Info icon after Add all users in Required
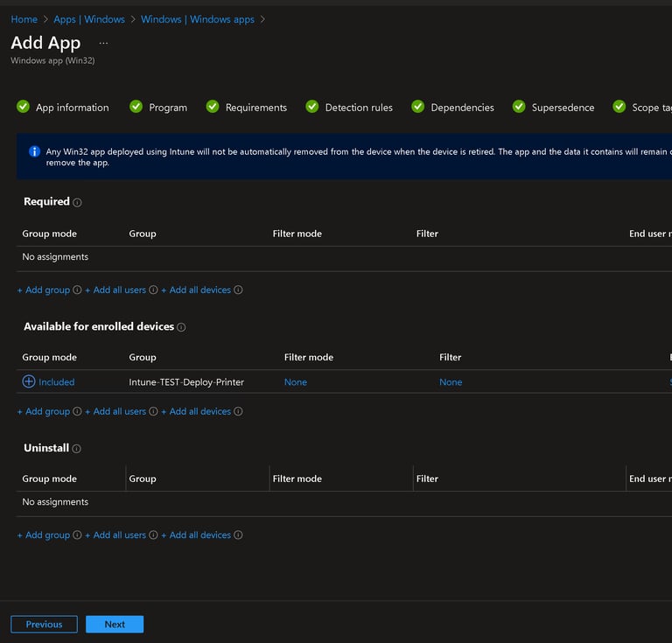This screenshot has width=672, height=643. pyautogui.click(x=153, y=290)
